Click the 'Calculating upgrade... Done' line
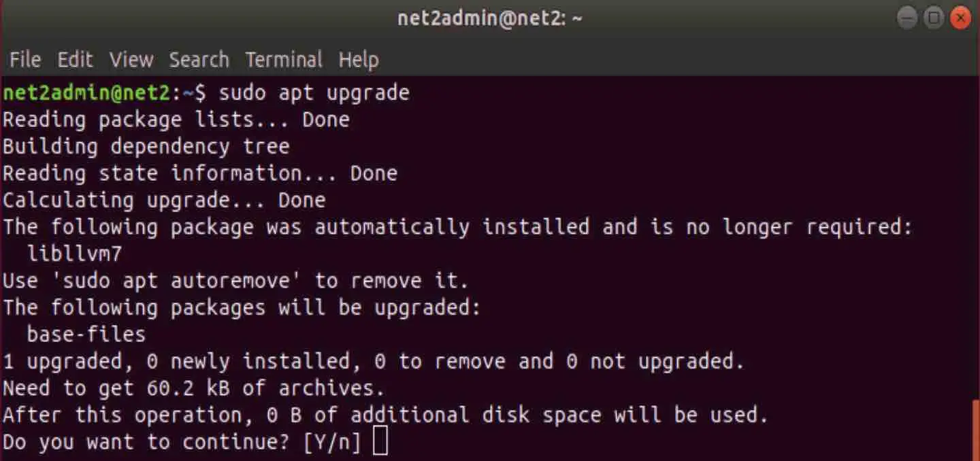 164,200
